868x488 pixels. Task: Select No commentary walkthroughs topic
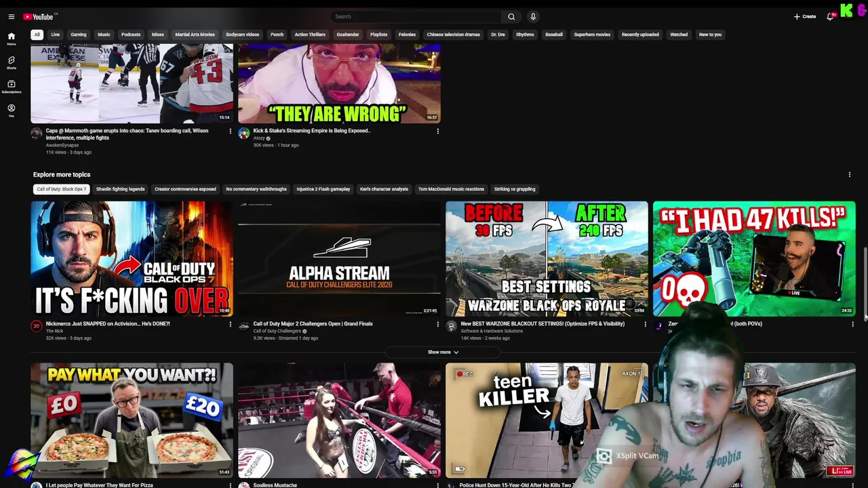tap(256, 189)
